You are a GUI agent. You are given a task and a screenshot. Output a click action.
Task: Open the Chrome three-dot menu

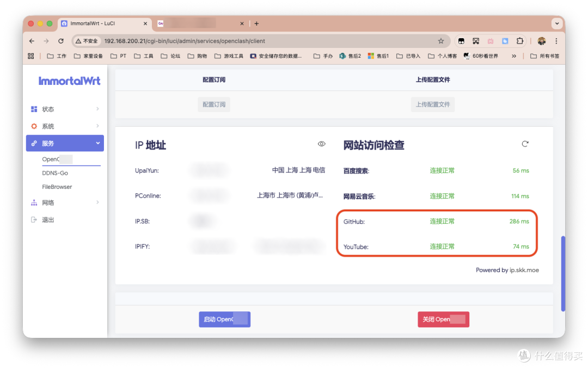coord(556,41)
